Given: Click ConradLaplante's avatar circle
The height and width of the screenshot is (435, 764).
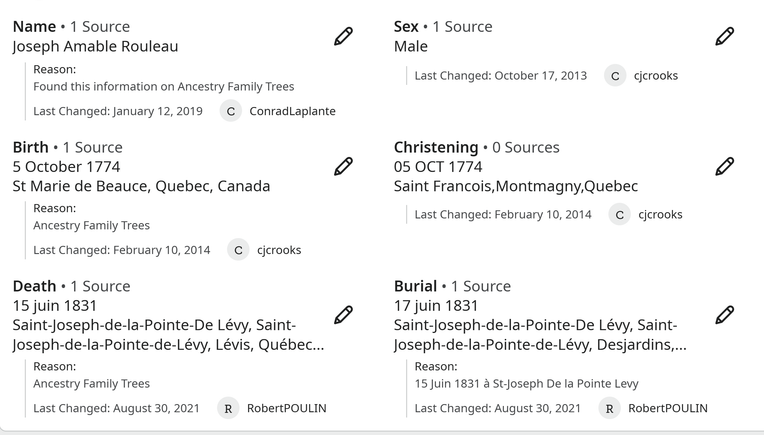Looking at the screenshot, I should (x=231, y=111).
